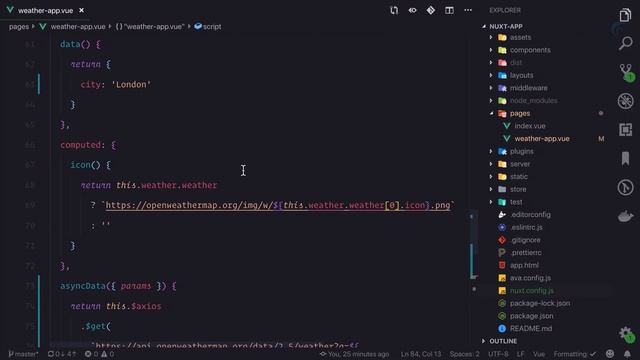Split the editor to the right
The image size is (640, 360).
449,10
